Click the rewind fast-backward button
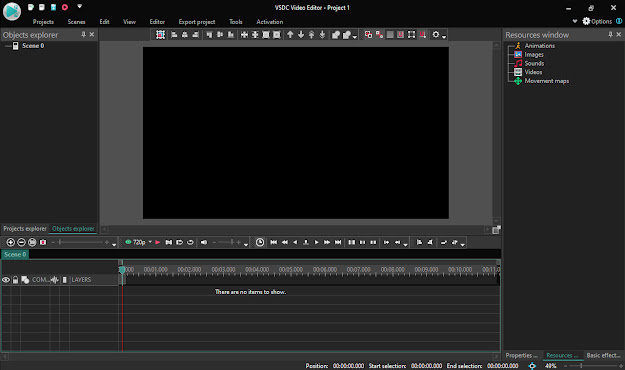625x370 pixels. (x=285, y=242)
